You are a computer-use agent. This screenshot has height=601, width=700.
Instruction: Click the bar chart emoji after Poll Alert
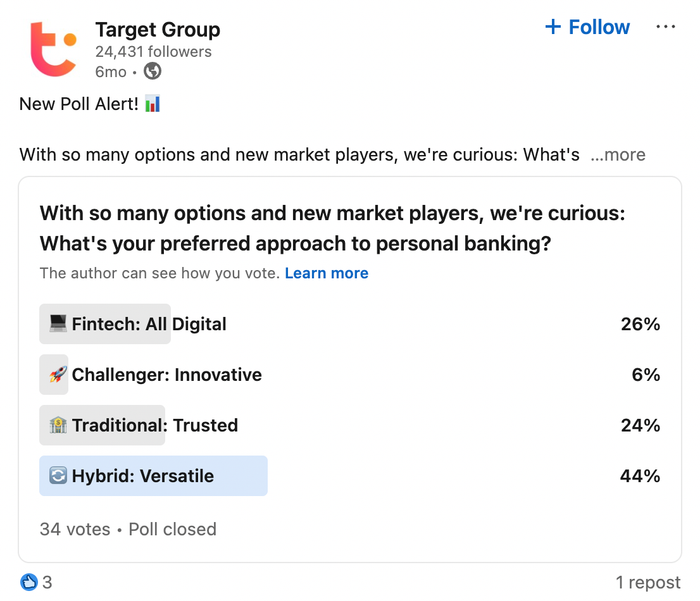pos(152,104)
